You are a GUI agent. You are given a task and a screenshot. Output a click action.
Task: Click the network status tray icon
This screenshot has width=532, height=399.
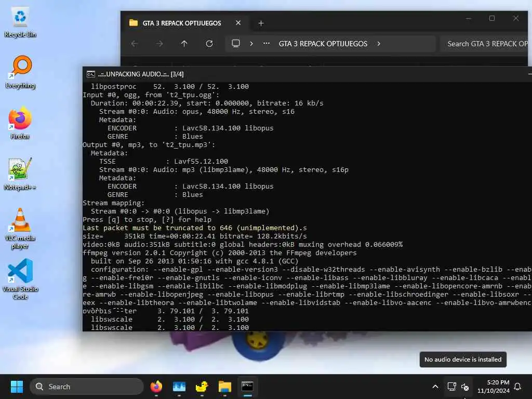[451, 387]
